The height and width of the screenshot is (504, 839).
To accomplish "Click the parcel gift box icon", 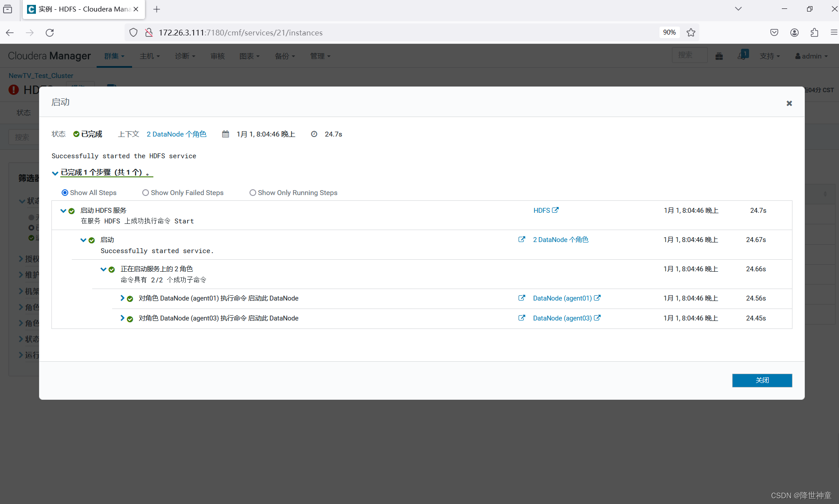I will (719, 56).
